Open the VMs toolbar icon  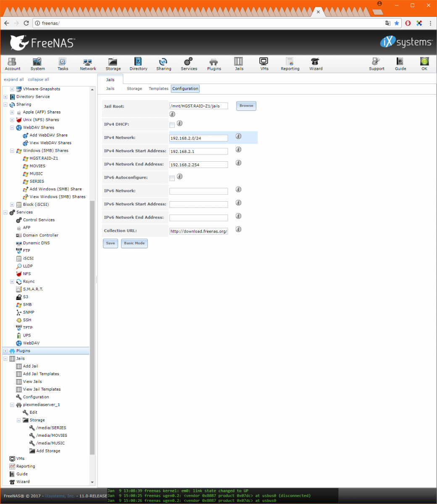point(264,64)
